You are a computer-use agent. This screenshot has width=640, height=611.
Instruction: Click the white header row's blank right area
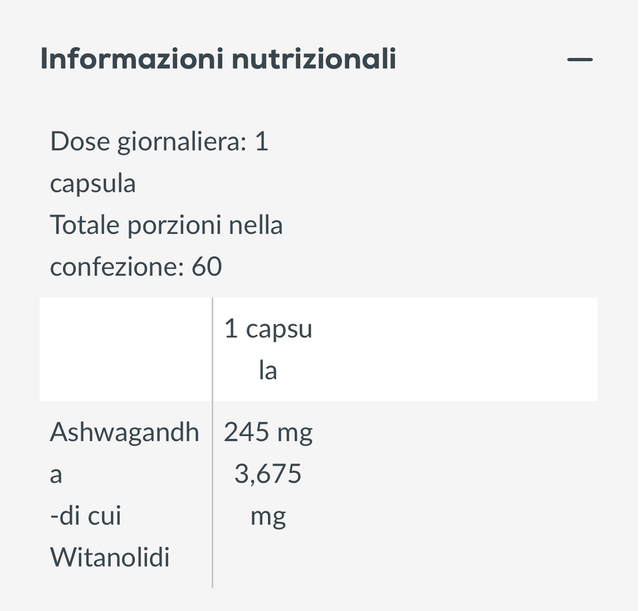click(x=460, y=349)
